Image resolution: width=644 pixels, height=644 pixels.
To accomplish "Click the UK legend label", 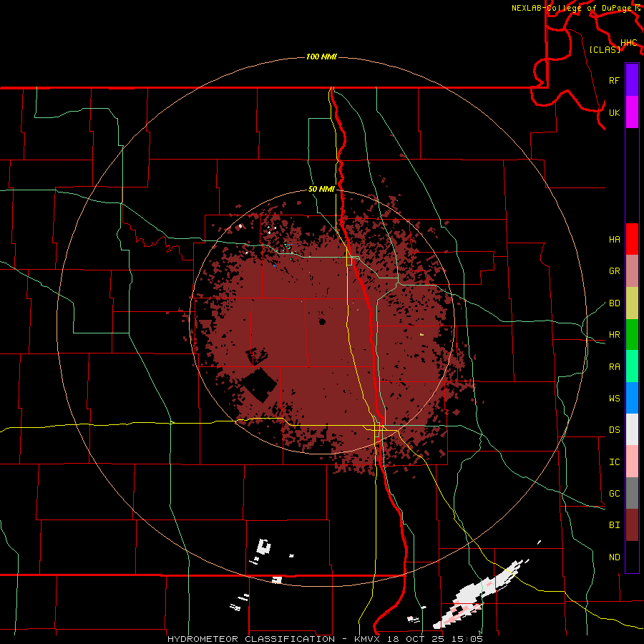I will tap(614, 112).
